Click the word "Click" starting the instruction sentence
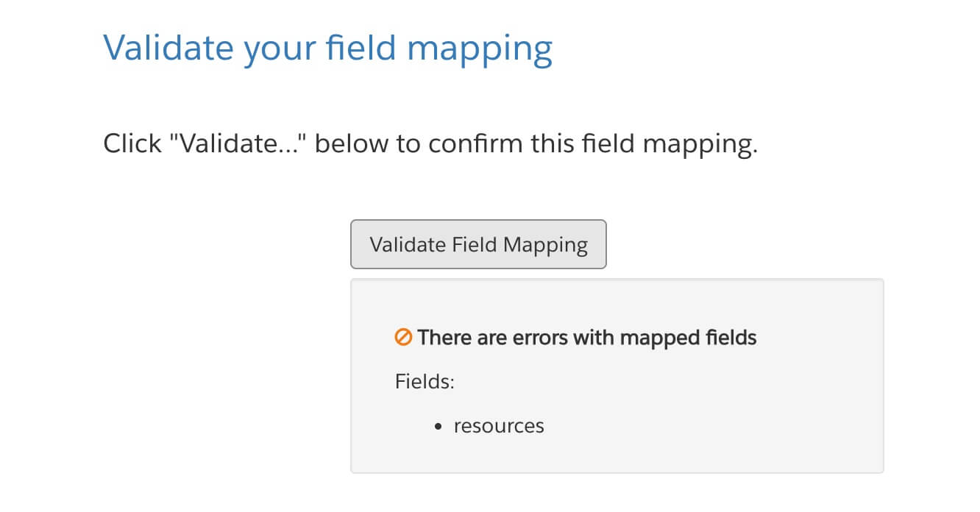The image size is (980, 512). pyautogui.click(x=134, y=143)
